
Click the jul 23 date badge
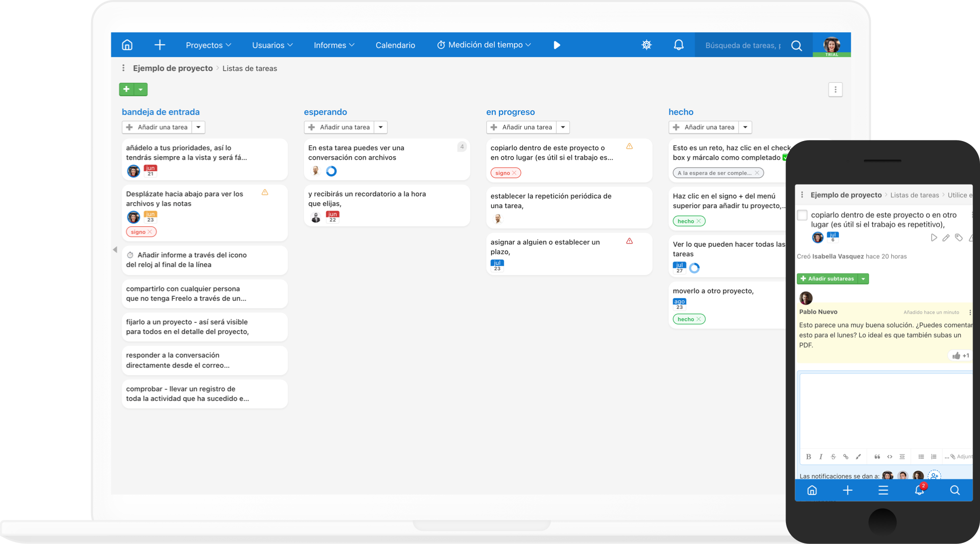[497, 265]
